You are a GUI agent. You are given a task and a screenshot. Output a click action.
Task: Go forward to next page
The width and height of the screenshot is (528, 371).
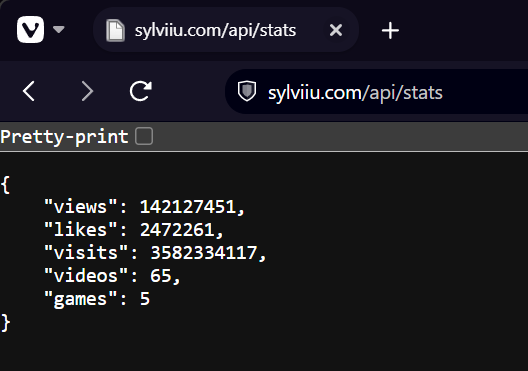(87, 91)
